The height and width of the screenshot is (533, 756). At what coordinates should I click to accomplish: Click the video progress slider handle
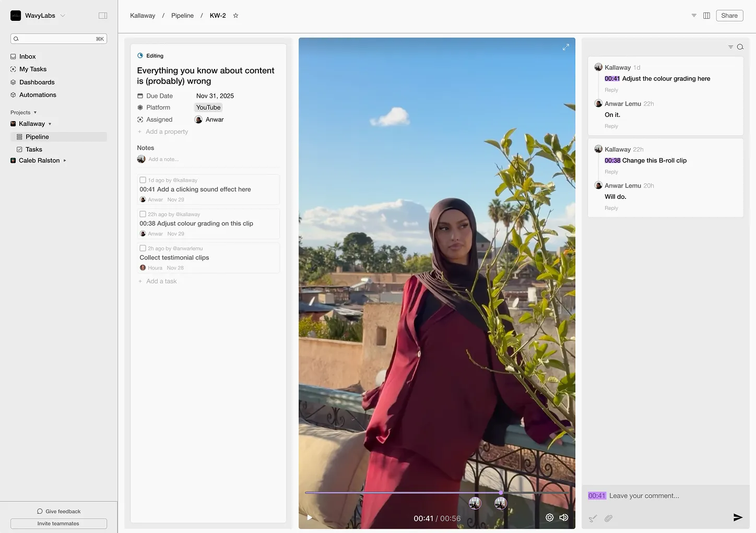[501, 492]
